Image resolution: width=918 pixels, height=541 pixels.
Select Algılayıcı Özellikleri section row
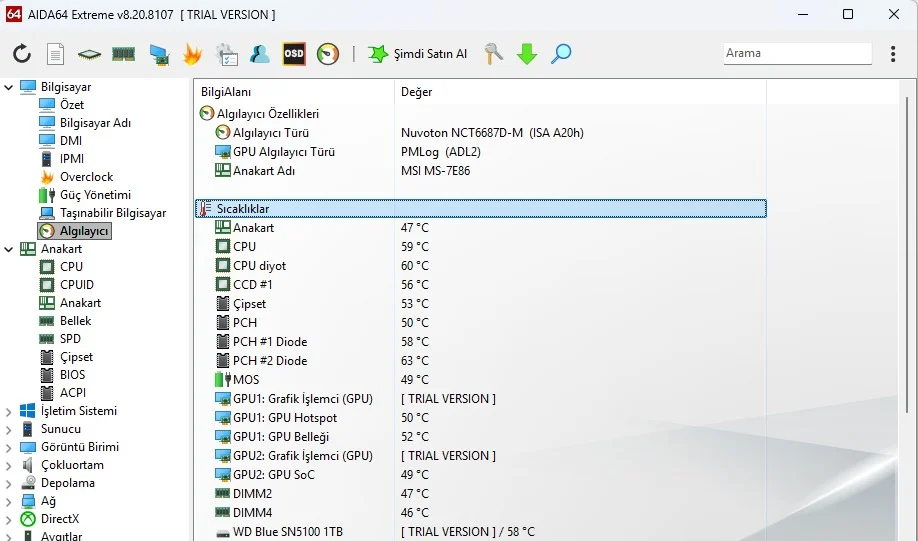481,114
